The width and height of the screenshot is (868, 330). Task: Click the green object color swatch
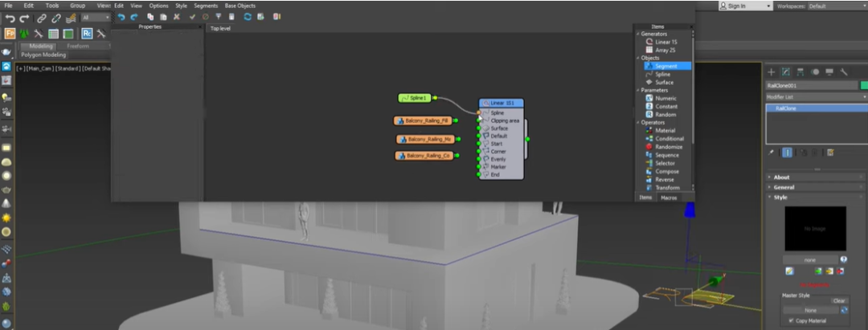pyautogui.click(x=864, y=85)
